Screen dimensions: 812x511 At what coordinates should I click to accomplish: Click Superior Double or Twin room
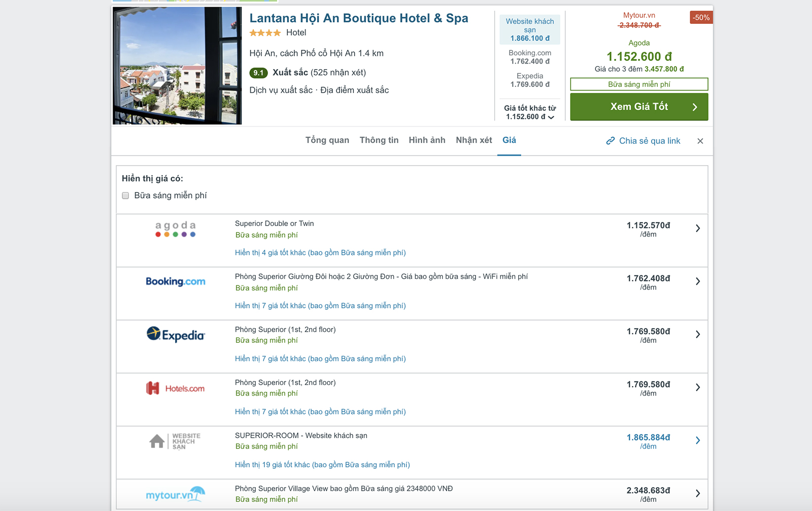tap(275, 223)
